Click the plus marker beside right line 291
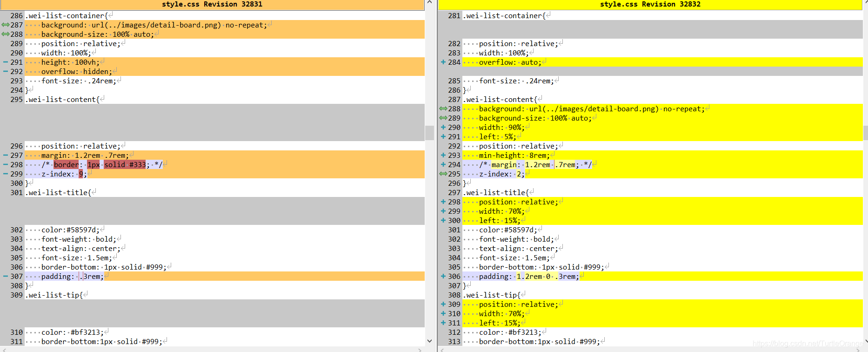Screen dimensions: 868x352 (443, 136)
